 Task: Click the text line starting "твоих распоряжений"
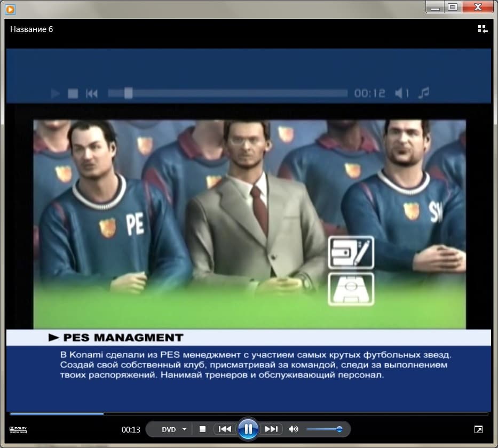(x=222, y=375)
